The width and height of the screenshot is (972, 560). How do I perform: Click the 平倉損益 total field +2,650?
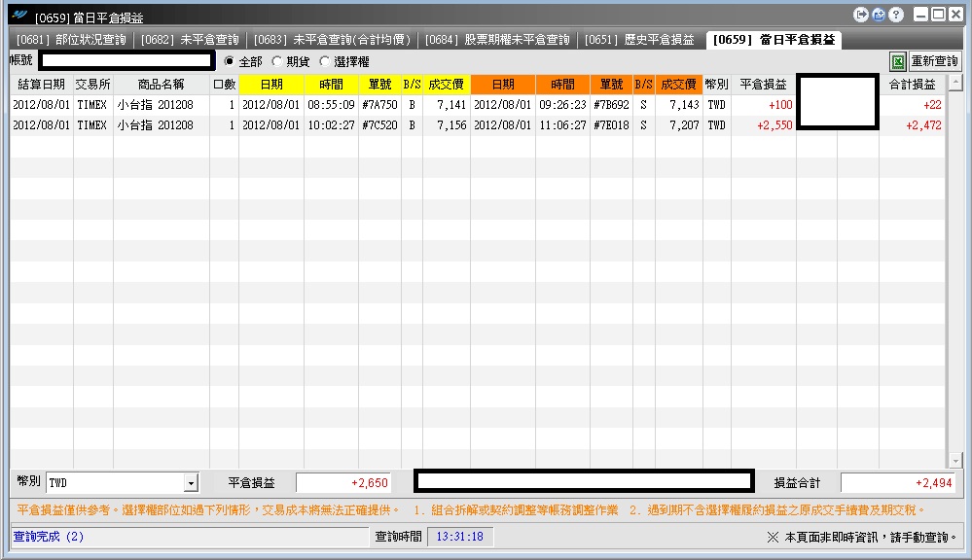point(343,482)
